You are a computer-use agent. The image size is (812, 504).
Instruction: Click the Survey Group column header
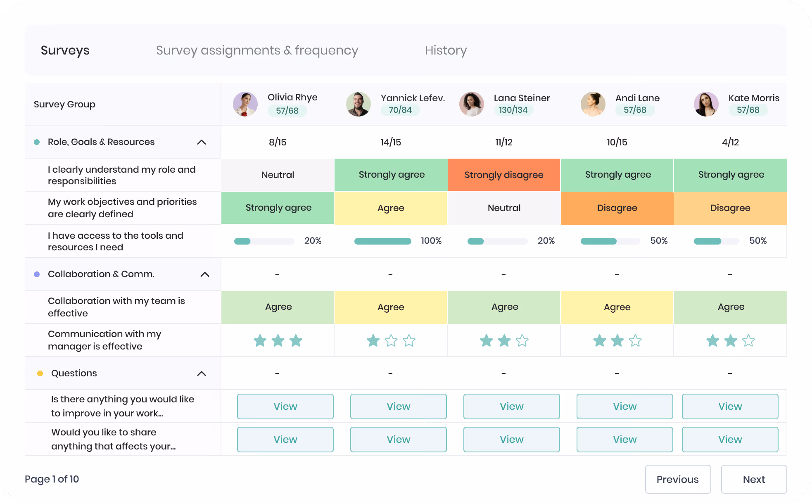pyautogui.click(x=64, y=104)
